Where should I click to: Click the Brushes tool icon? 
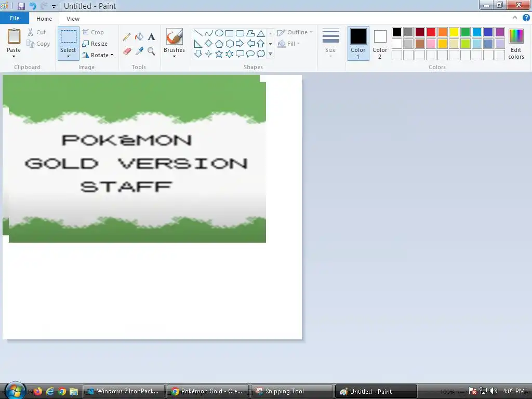tap(175, 36)
